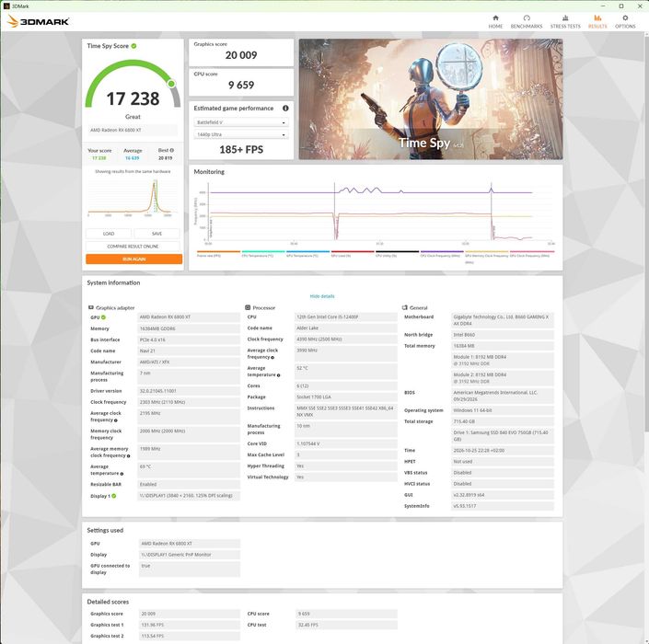Click the Generic PnP Monitor display value

point(189,554)
